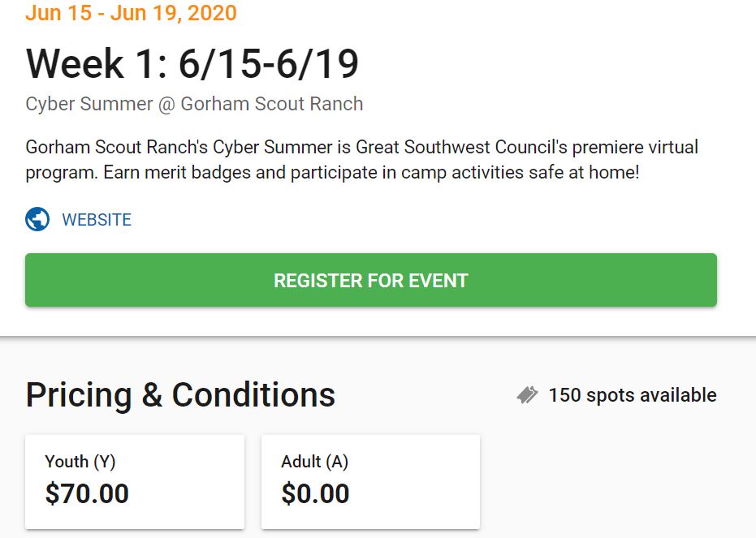Image resolution: width=756 pixels, height=538 pixels.
Task: Click the right edge of the Register button
Action: [x=712, y=280]
